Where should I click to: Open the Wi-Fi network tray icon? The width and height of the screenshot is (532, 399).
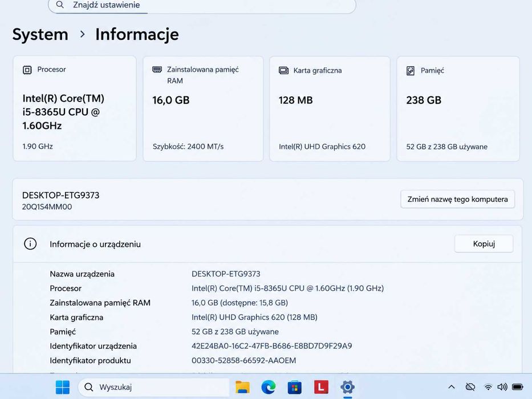pos(488,387)
